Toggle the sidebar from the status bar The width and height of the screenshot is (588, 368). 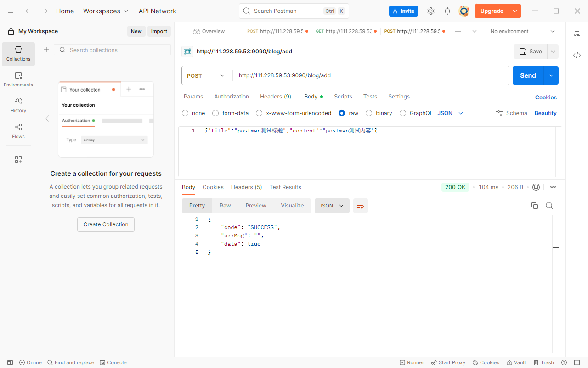10,362
